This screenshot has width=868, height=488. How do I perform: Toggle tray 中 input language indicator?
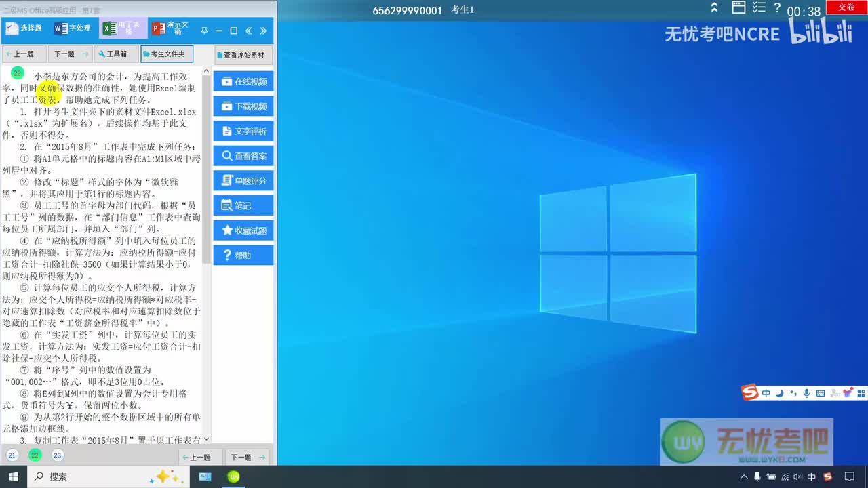point(812,477)
